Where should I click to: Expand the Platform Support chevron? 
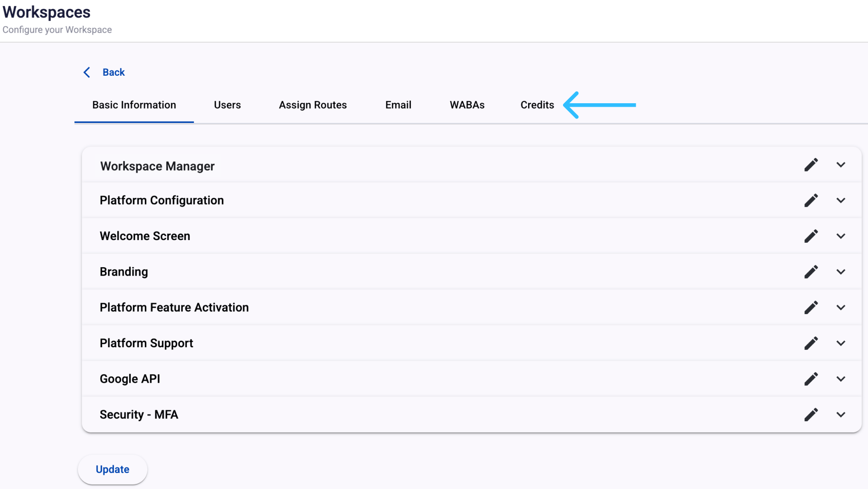pos(840,343)
